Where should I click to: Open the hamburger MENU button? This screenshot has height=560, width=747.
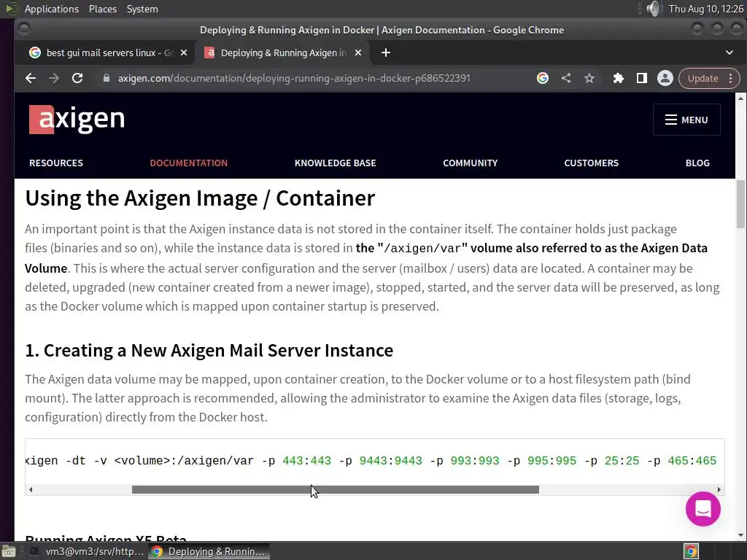(686, 120)
